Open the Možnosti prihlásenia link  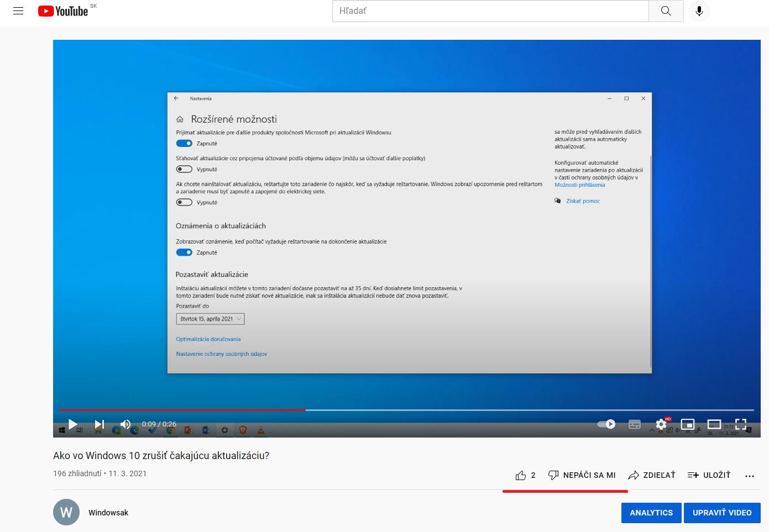tap(580, 185)
